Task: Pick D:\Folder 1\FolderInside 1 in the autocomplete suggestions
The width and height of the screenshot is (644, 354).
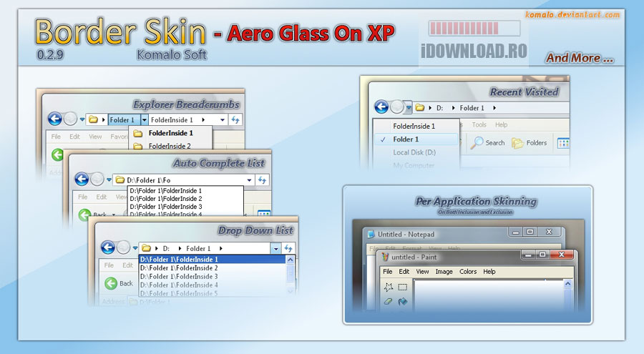Action: (x=166, y=191)
